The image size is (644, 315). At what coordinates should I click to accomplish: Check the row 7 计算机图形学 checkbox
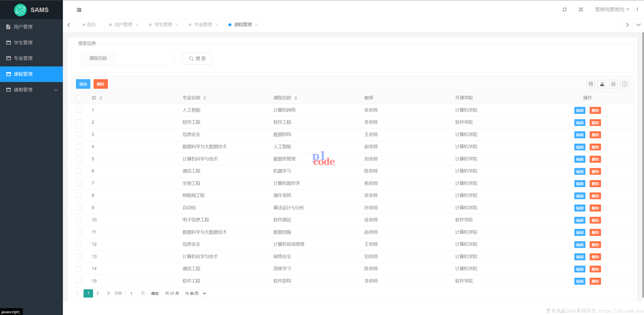click(79, 183)
